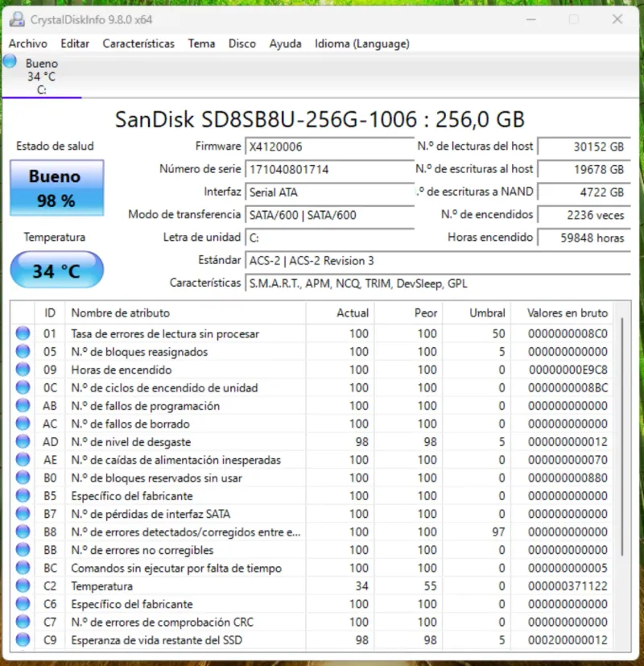Open the Tema menu
The width and height of the screenshot is (644, 666).
(x=201, y=43)
